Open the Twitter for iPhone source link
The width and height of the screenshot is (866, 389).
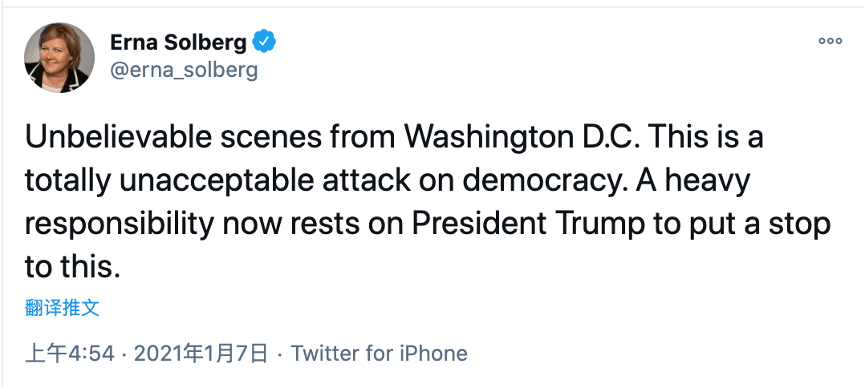coord(379,354)
